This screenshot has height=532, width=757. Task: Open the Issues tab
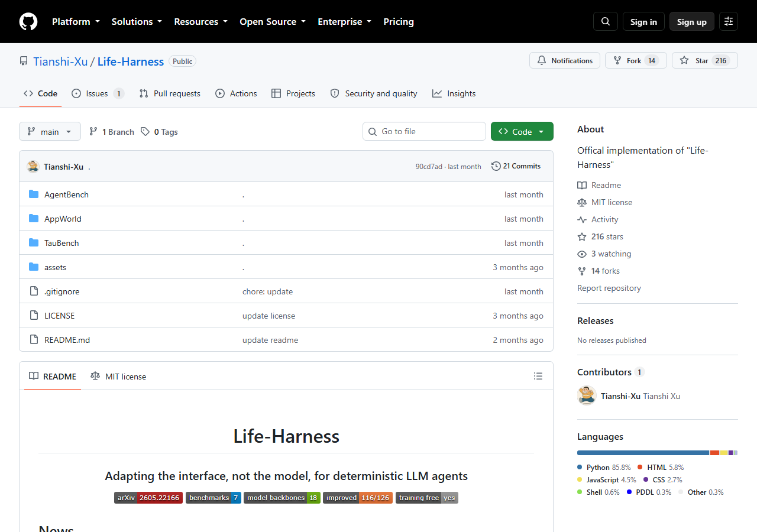[x=98, y=93]
